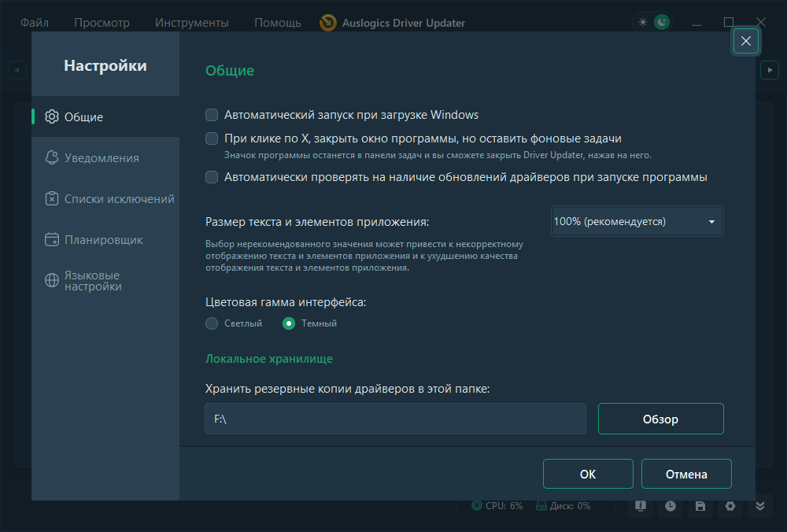Select the Общие settings tab
The image size is (787, 532).
105,117
